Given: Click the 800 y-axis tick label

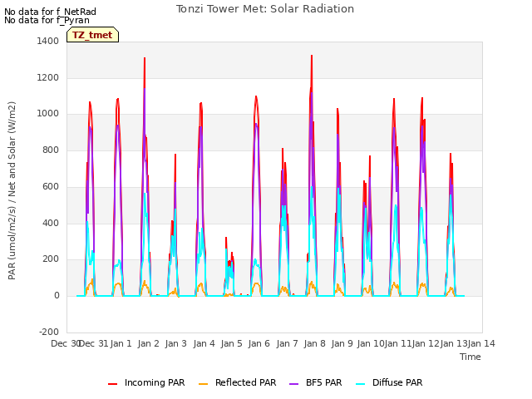Looking at the screenshot, I should point(51,150).
